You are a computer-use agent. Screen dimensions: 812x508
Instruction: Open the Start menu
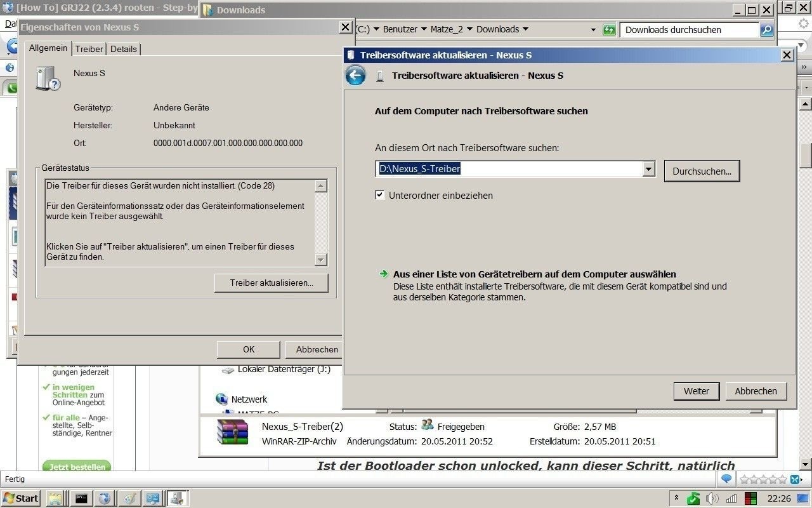pos(21,498)
